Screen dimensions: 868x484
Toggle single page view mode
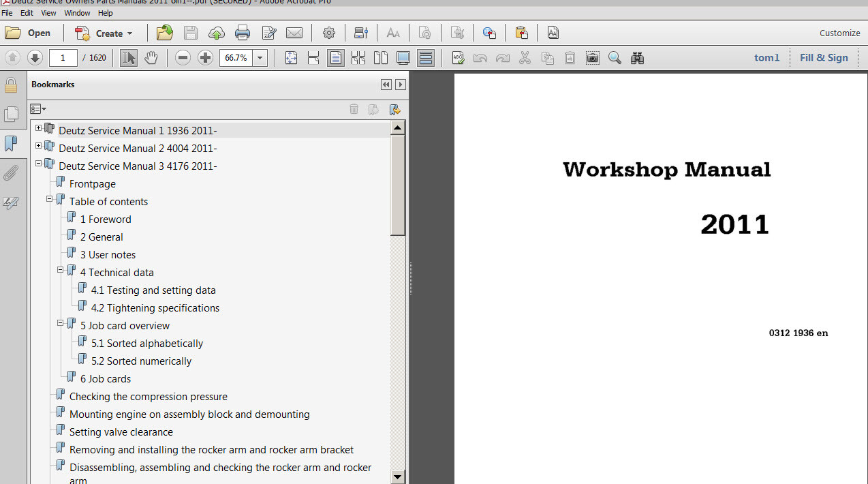tap(335, 58)
